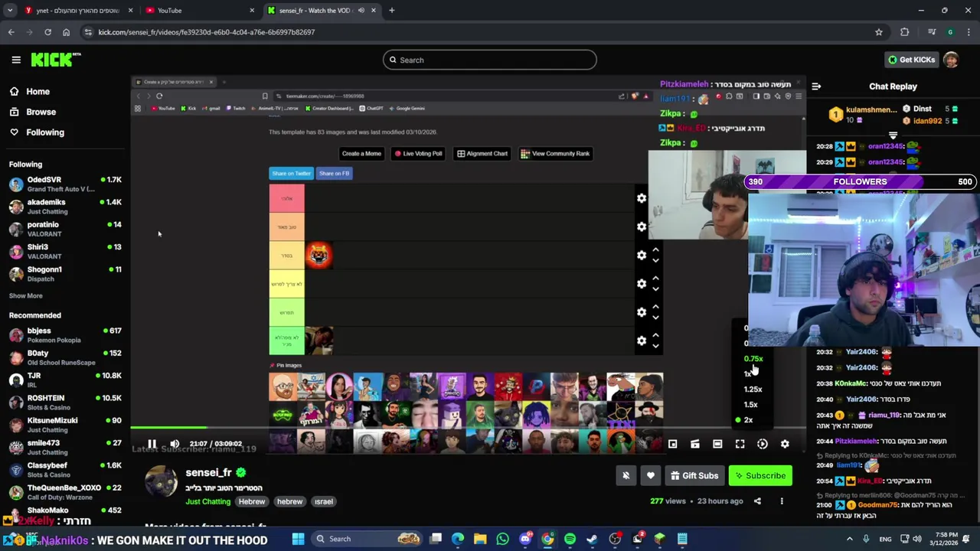Screen dimensions: 980x551
Task: Click the Gift Subs button
Action: click(x=694, y=475)
